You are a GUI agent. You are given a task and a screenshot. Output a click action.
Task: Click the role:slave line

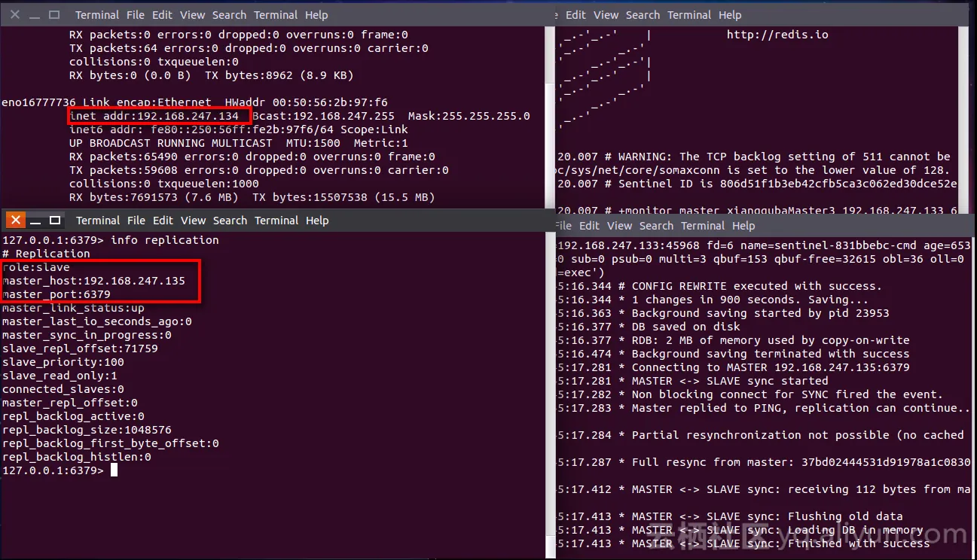tap(35, 267)
